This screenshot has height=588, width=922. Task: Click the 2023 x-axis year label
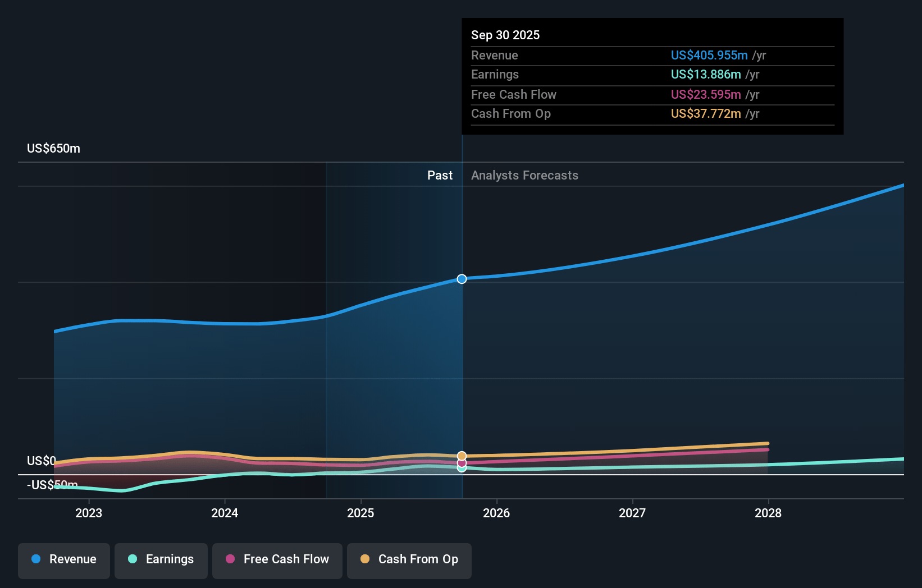89,513
